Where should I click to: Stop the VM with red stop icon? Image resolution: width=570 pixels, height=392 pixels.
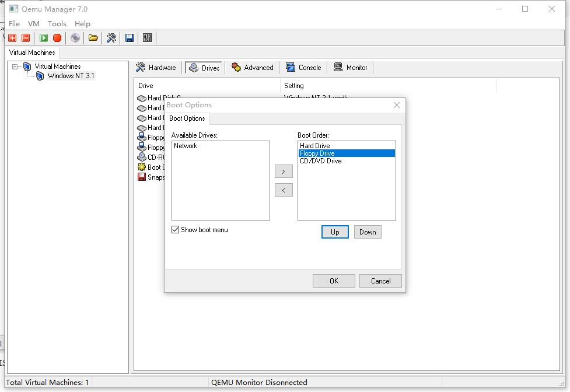pos(57,38)
